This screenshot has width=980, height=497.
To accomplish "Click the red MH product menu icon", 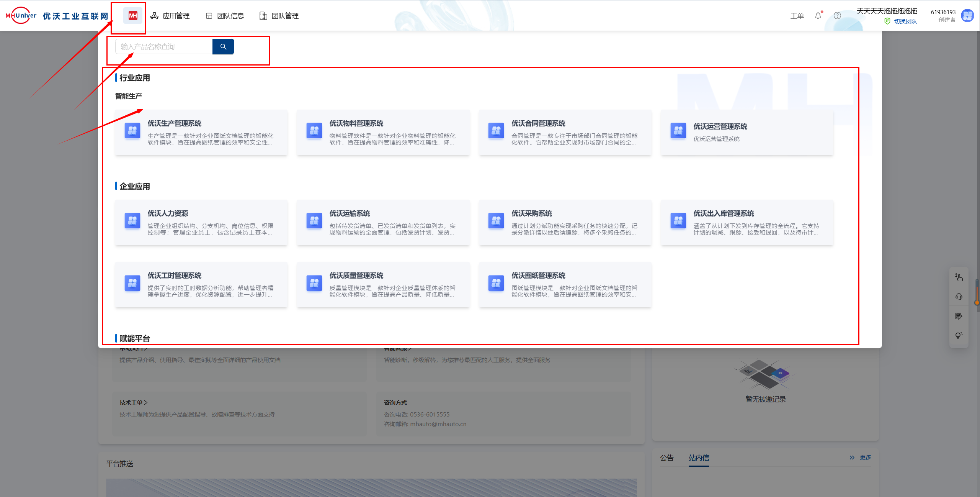I will coord(133,16).
